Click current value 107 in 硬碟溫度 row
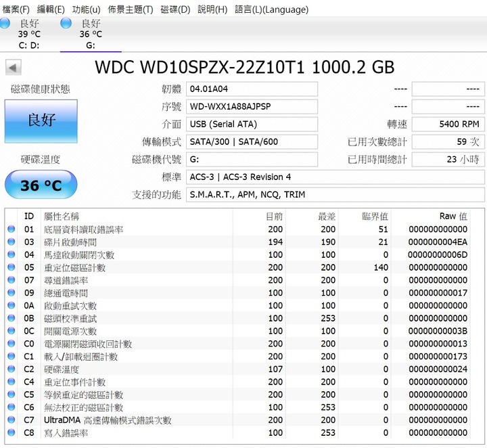Screen dimensions: 487x448 point(275,369)
